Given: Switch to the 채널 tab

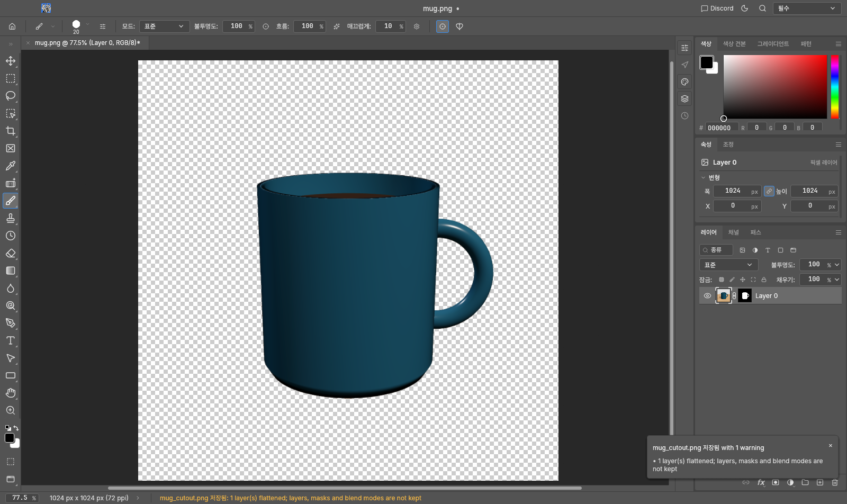Looking at the screenshot, I should (733, 232).
